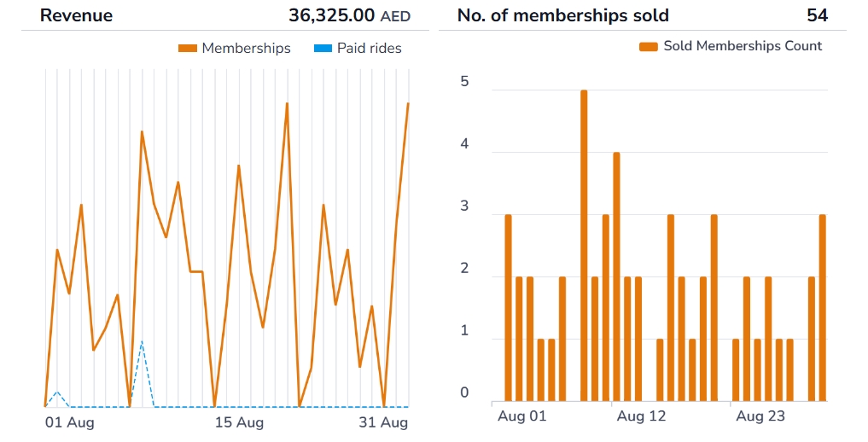Toggle the Sold Memberships Count legend label
Screen dimensions: 868x442
pos(743,46)
